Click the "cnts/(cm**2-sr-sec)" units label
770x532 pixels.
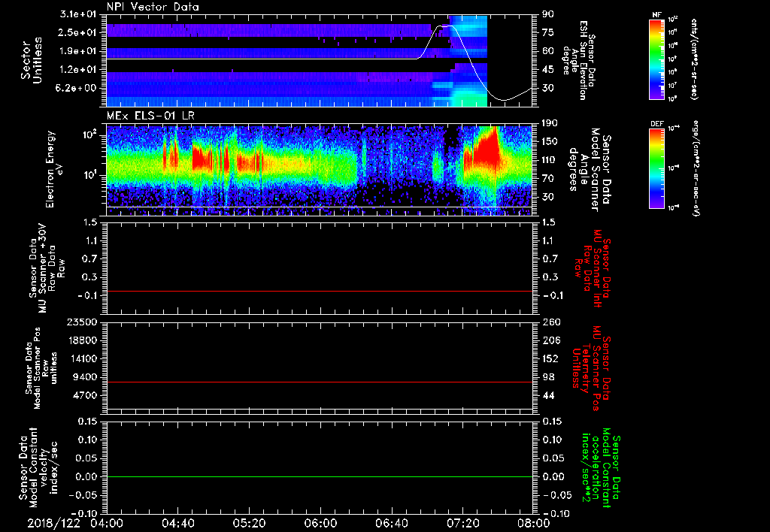point(694,59)
